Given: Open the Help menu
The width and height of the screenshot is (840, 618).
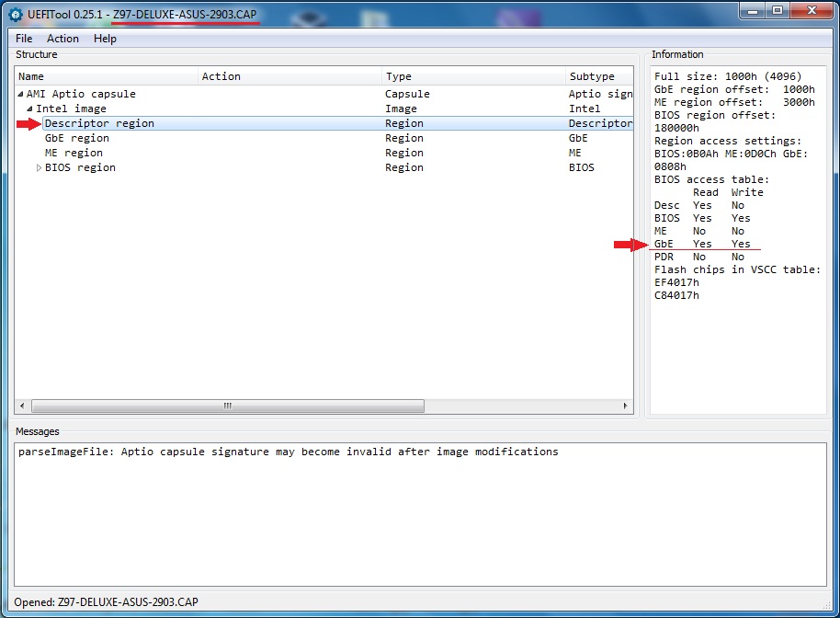Looking at the screenshot, I should 105,39.
